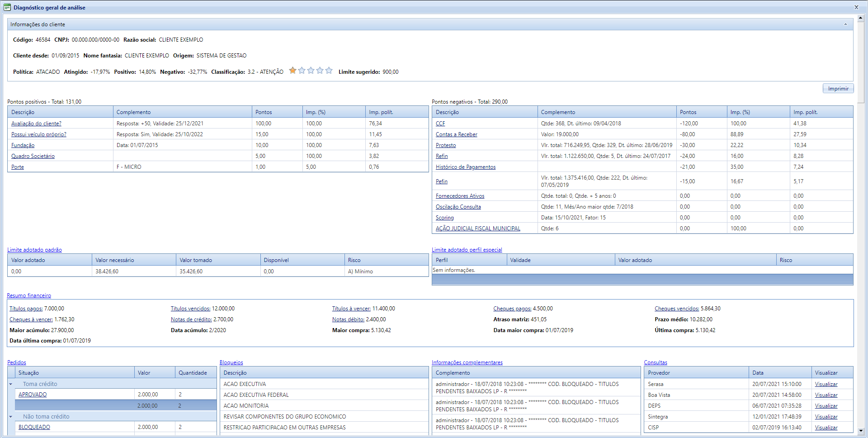Click the Situação column header in Pedidos

[75, 373]
